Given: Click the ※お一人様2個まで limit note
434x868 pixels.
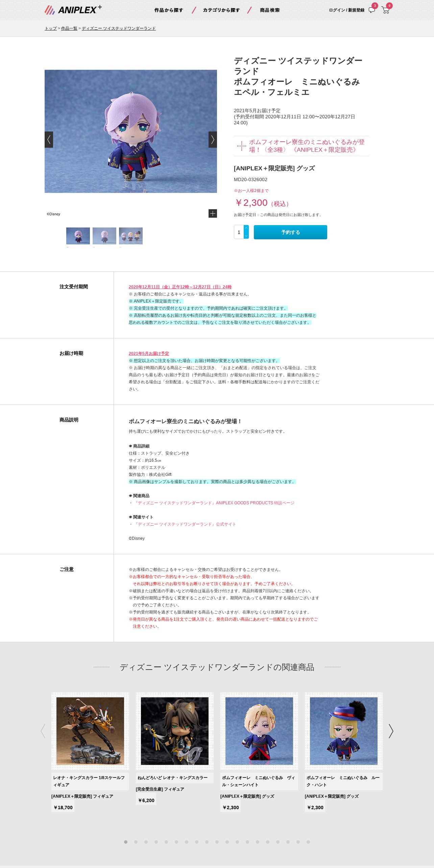Looking at the screenshot, I should 251,191.
